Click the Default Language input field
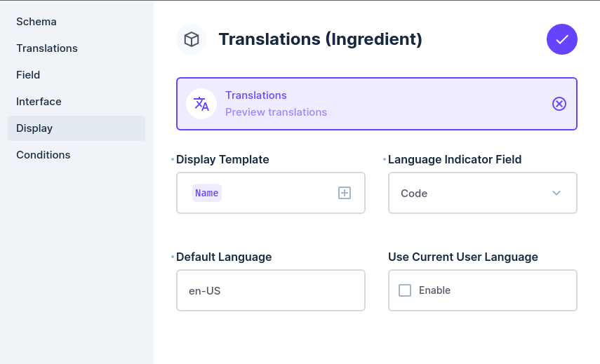This screenshot has width=600, height=364. point(271,290)
